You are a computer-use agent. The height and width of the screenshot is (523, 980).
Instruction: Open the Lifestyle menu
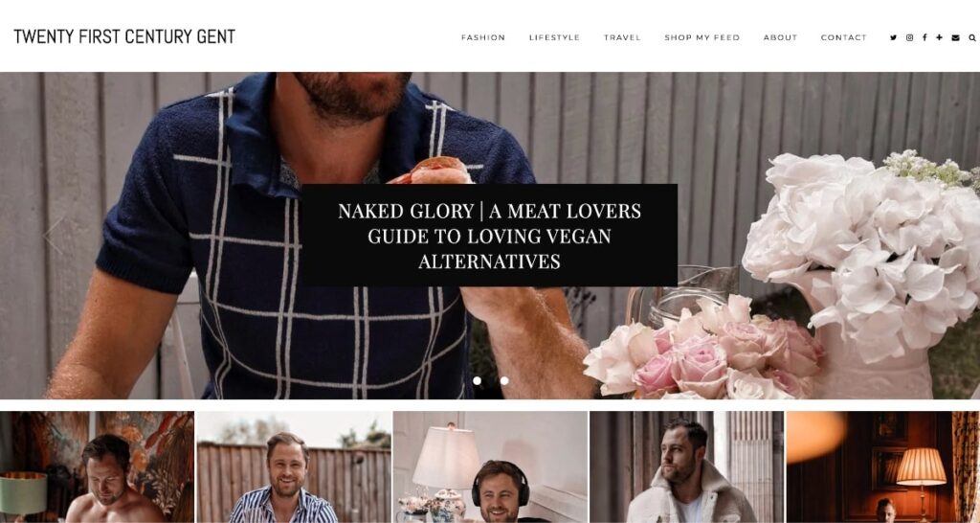554,37
